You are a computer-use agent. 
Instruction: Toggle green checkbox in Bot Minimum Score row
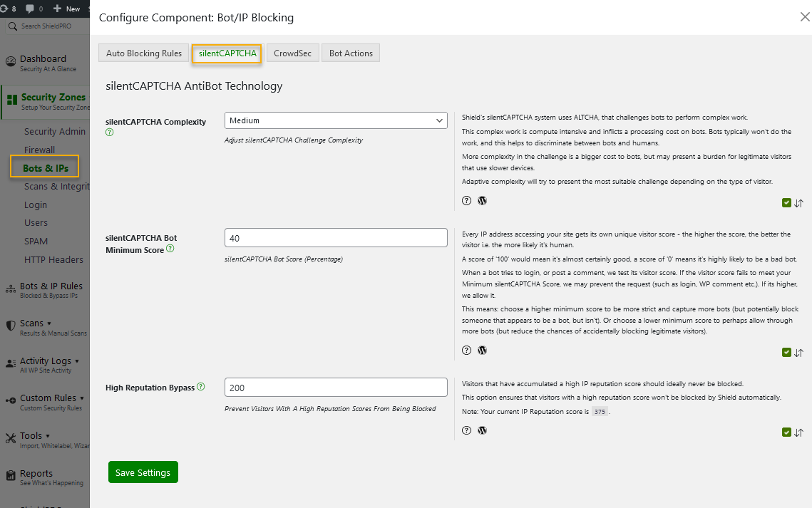[x=786, y=352]
